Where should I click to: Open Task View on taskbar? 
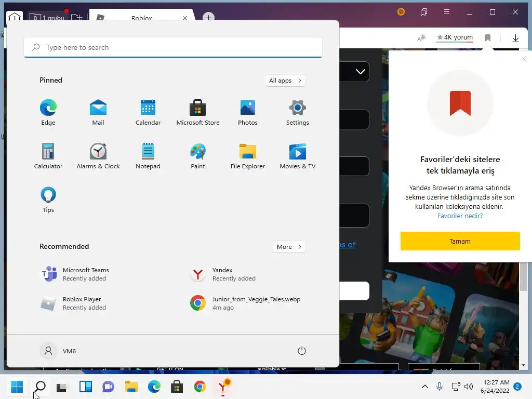point(62,387)
